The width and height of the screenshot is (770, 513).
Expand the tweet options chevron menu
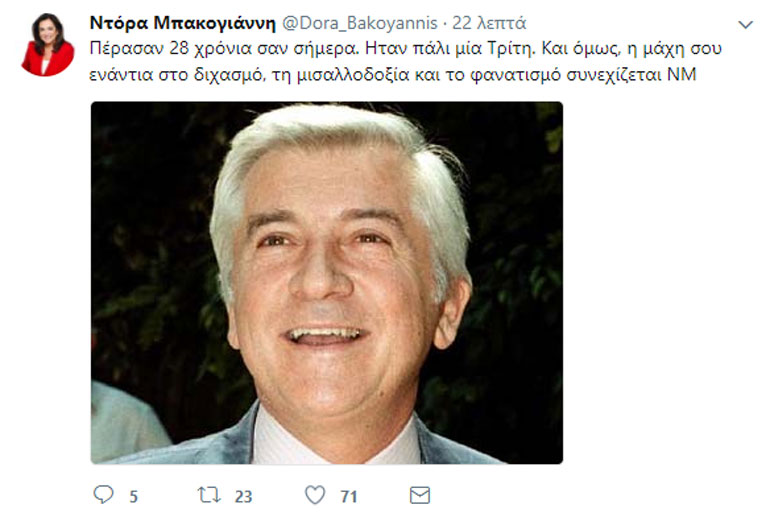pyautogui.click(x=745, y=25)
